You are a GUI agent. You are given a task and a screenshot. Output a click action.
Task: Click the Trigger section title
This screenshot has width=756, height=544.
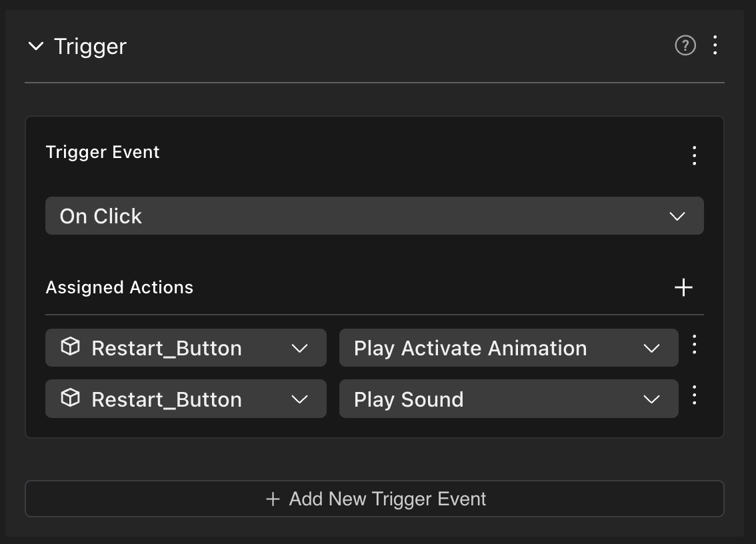click(90, 47)
